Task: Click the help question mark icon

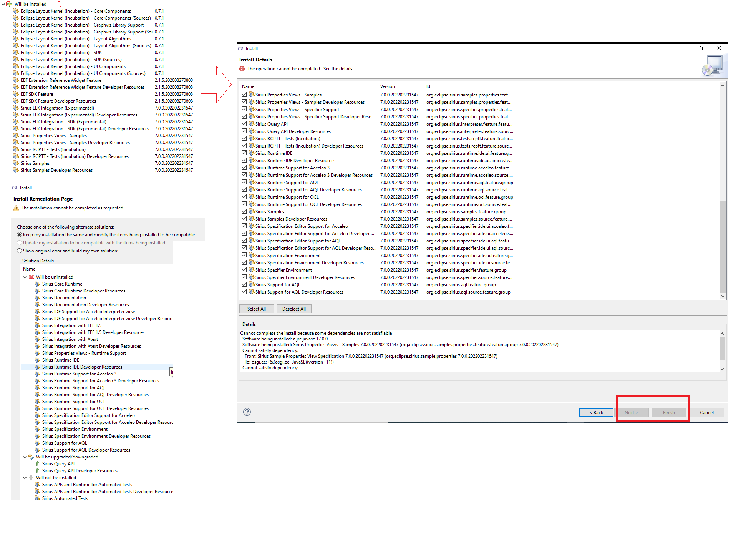Action: [x=247, y=412]
